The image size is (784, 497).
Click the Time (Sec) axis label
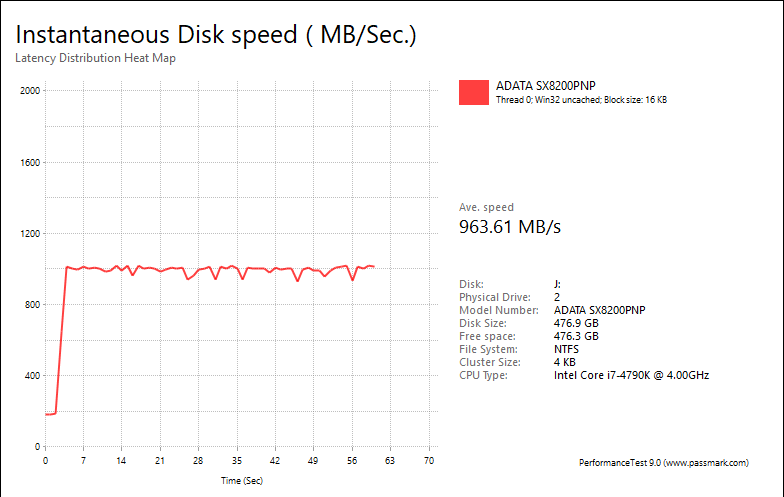click(x=241, y=480)
